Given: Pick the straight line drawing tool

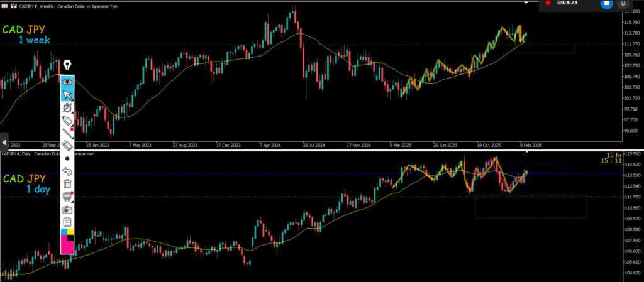Looking at the screenshot, I should (67, 133).
